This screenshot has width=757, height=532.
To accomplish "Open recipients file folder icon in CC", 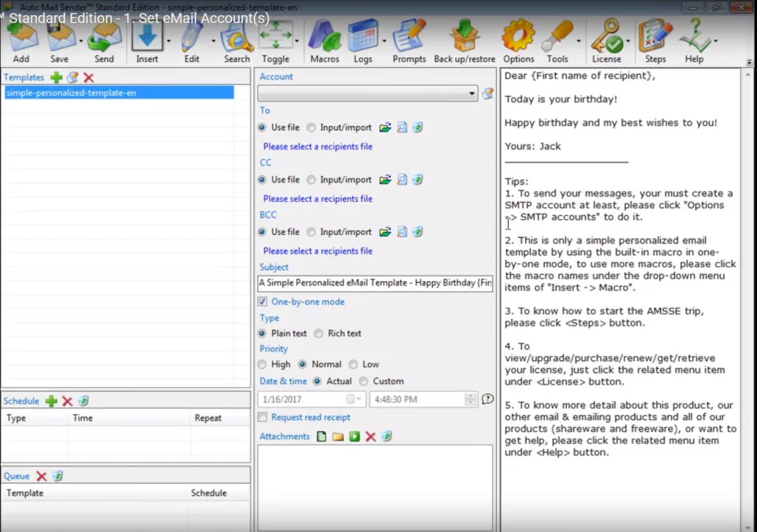I will (385, 180).
